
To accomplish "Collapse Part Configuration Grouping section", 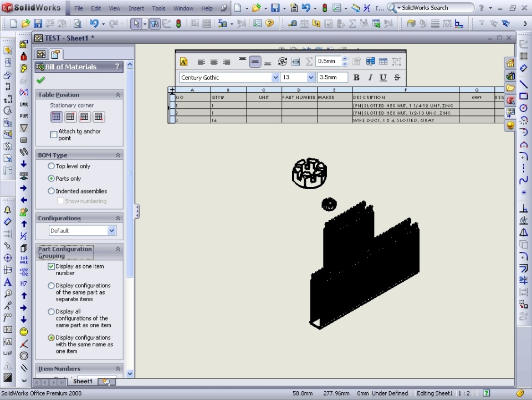I will pos(117,249).
